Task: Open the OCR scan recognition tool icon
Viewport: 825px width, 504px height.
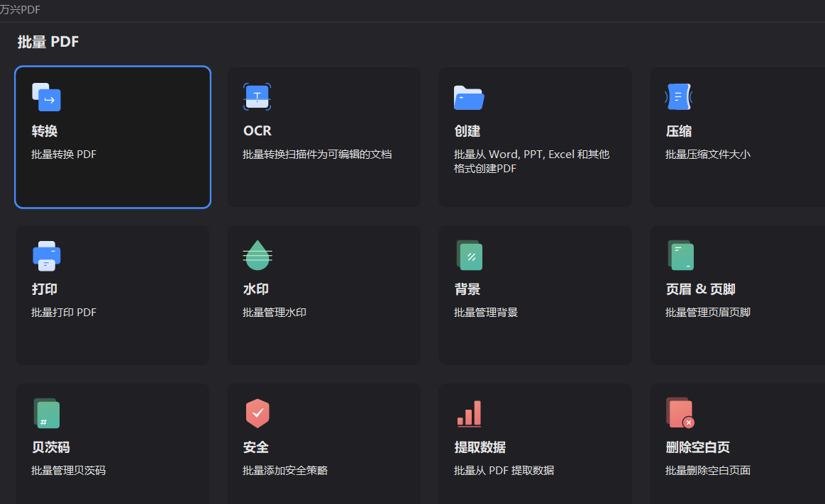Action: pyautogui.click(x=257, y=96)
